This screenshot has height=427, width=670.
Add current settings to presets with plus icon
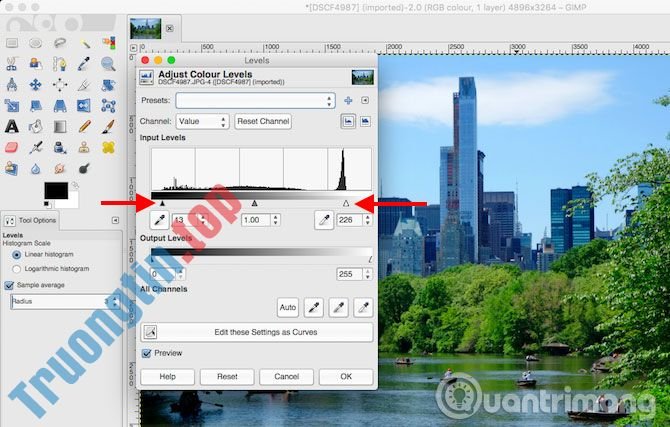348,100
